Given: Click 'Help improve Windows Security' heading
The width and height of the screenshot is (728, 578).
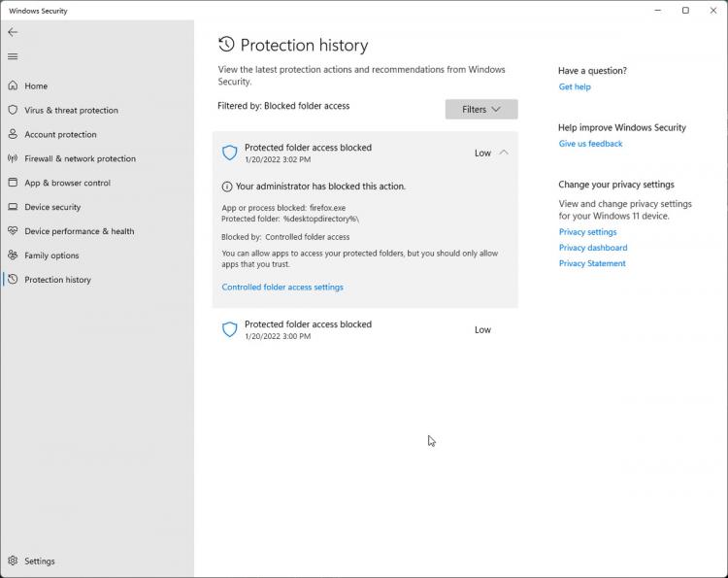Looking at the screenshot, I should click(x=621, y=127).
